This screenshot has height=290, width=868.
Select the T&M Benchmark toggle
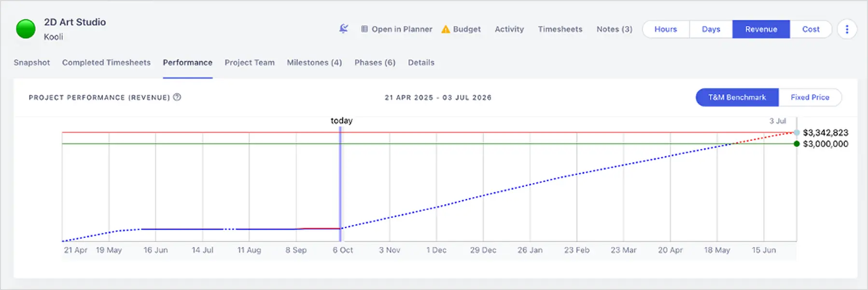[737, 97]
